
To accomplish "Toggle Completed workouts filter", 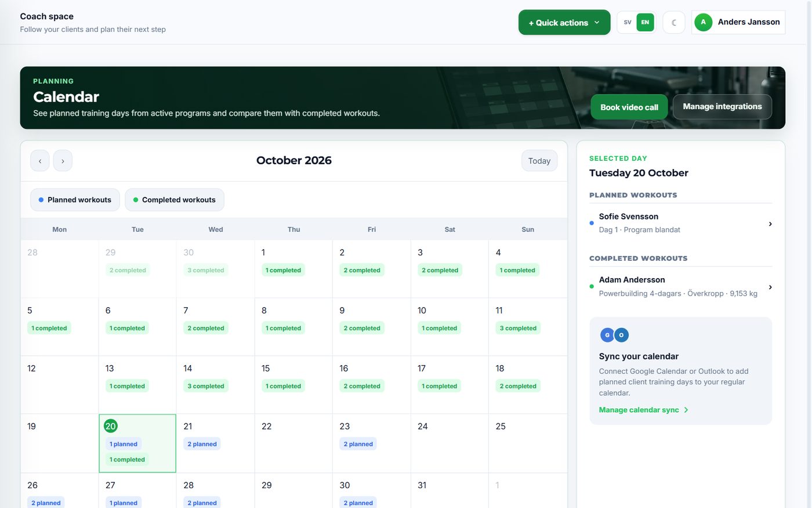I will [x=175, y=200].
